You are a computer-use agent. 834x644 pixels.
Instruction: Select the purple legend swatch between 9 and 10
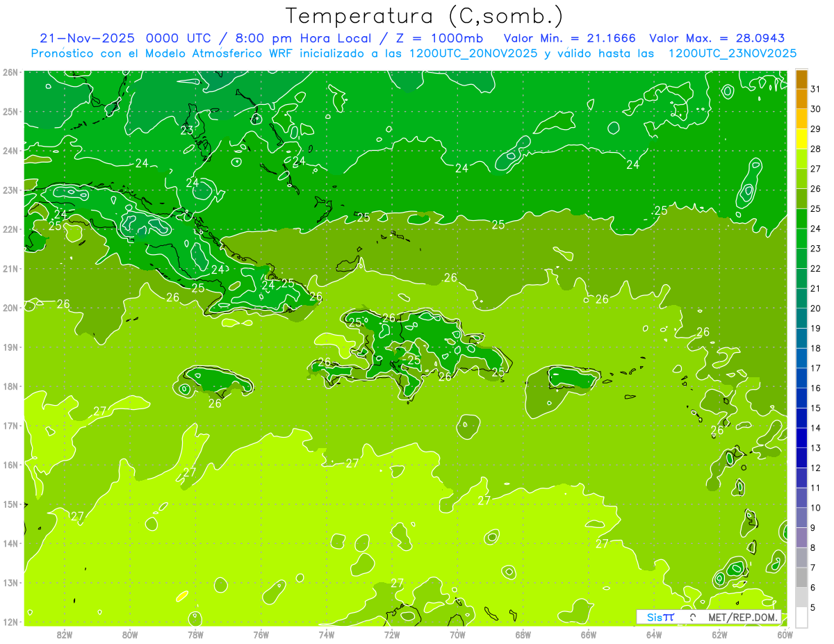[x=801, y=518]
